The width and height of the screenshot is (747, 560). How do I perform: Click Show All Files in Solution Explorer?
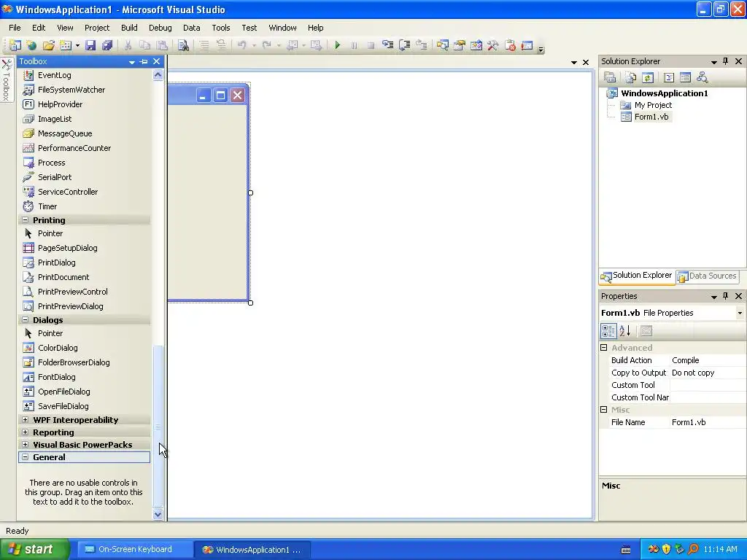click(631, 77)
